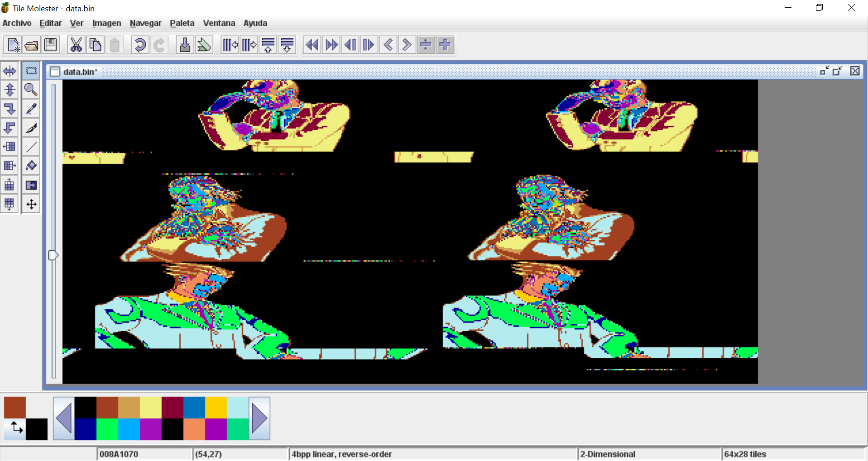Show the next palette with right arrow
Viewport: 868px width, 461px height.
coord(259,418)
